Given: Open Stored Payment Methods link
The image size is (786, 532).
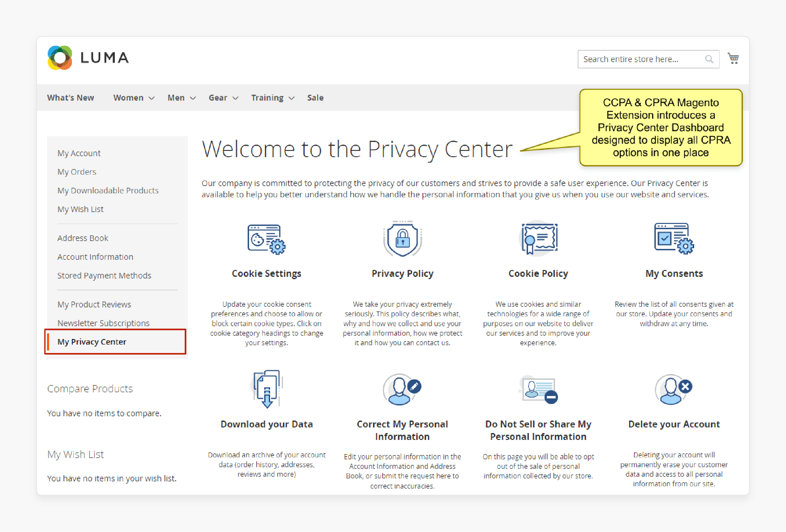Looking at the screenshot, I should coord(104,276).
